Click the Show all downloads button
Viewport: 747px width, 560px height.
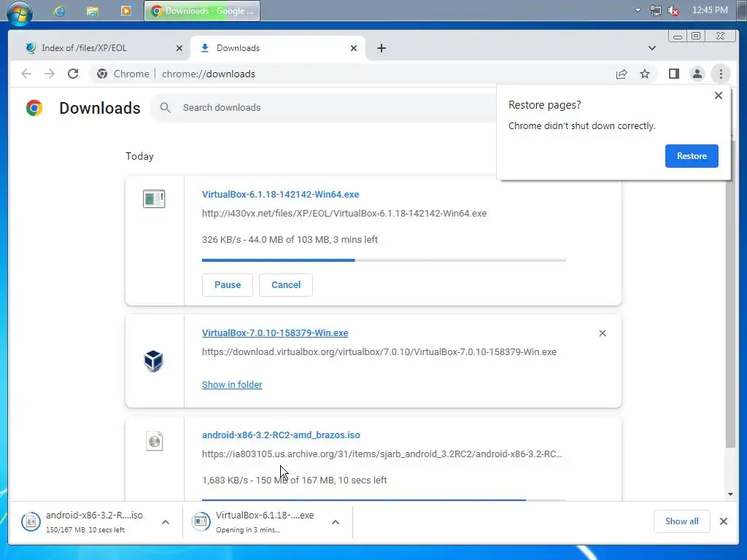tap(682, 521)
